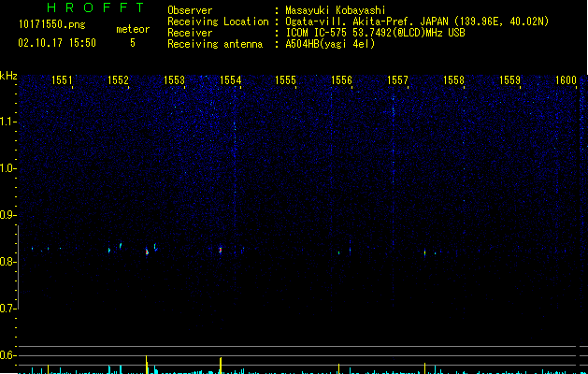
Task: Click observer name Masayuki Kobayashi
Action: point(336,10)
